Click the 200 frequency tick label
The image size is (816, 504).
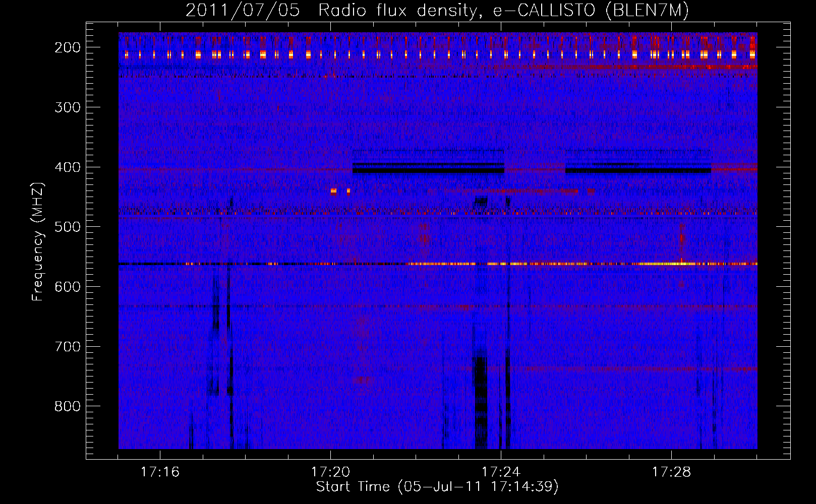point(68,47)
